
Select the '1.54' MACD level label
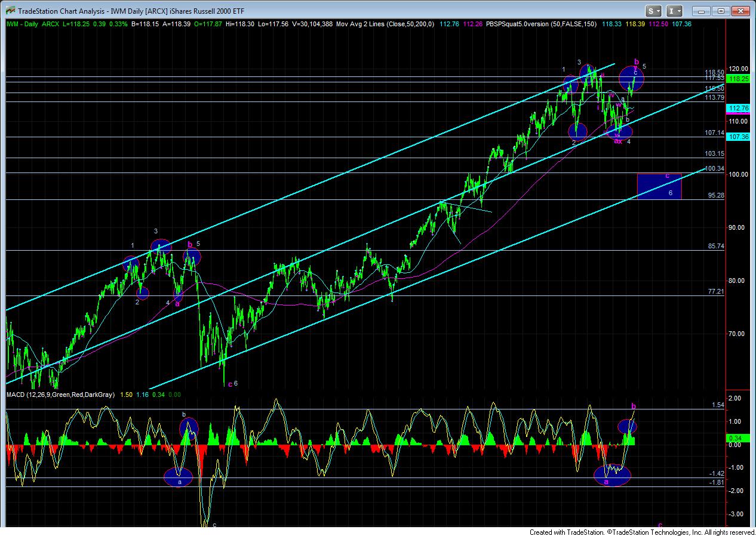(718, 405)
